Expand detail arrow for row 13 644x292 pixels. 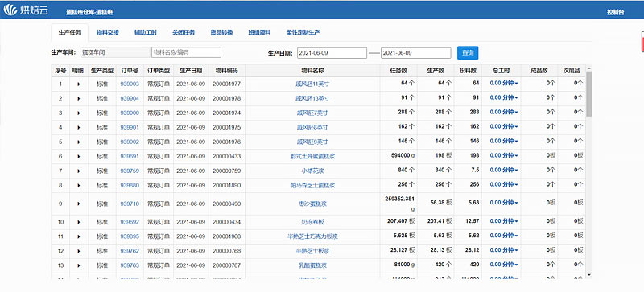tap(78, 265)
